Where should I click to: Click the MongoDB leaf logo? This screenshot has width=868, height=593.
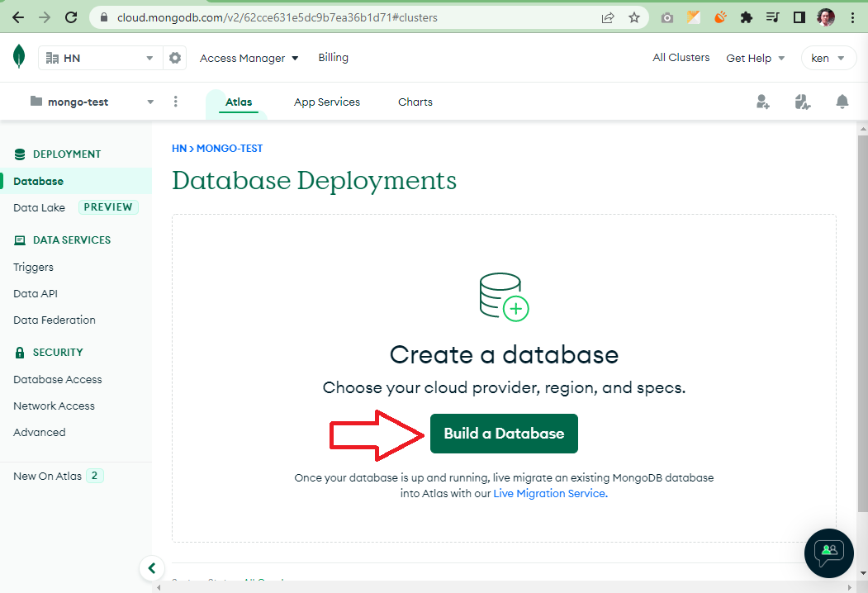coord(18,57)
